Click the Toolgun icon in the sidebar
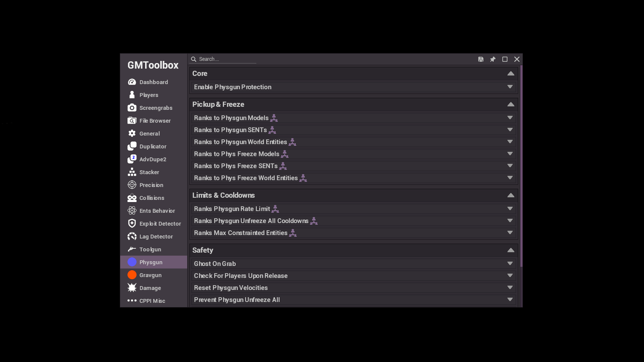Image resolution: width=644 pixels, height=362 pixels. point(132,249)
